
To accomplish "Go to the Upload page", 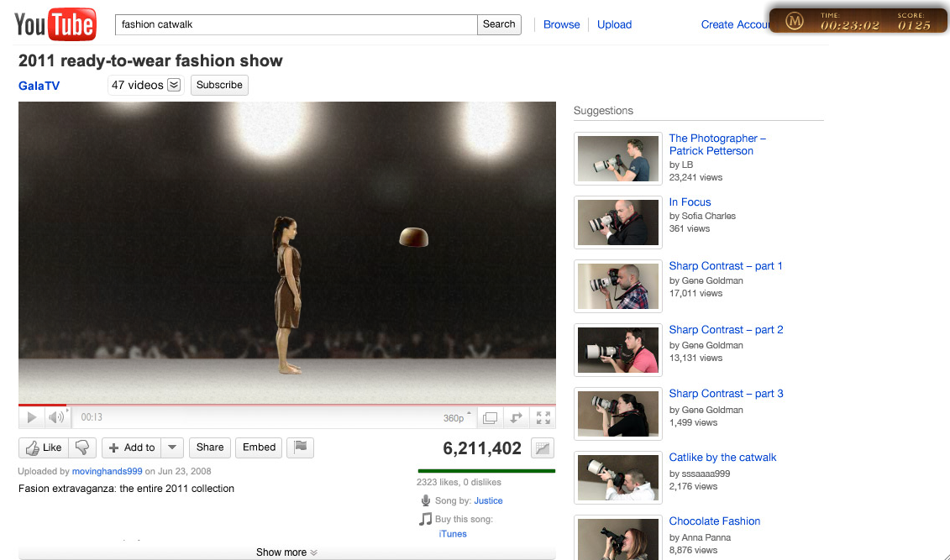I will pyautogui.click(x=614, y=24).
